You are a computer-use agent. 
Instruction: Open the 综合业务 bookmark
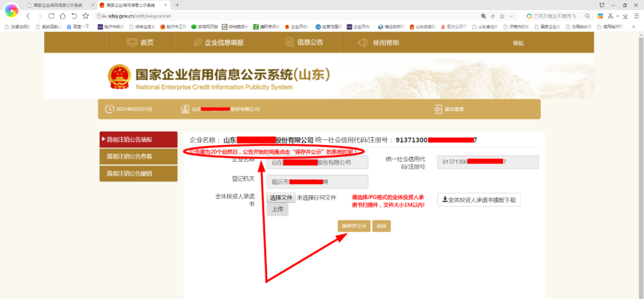142,27
